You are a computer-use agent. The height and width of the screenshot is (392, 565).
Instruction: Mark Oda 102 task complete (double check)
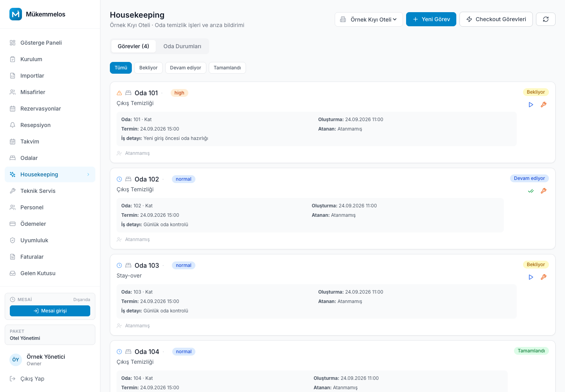(531, 191)
